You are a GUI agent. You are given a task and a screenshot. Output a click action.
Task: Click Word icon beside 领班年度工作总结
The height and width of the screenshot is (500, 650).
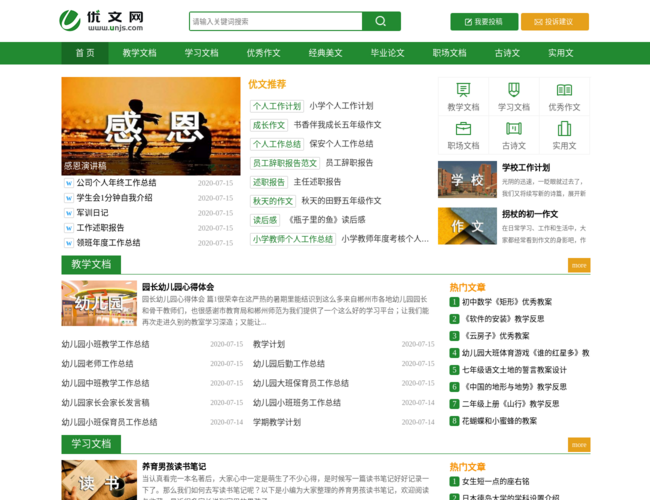(69, 243)
